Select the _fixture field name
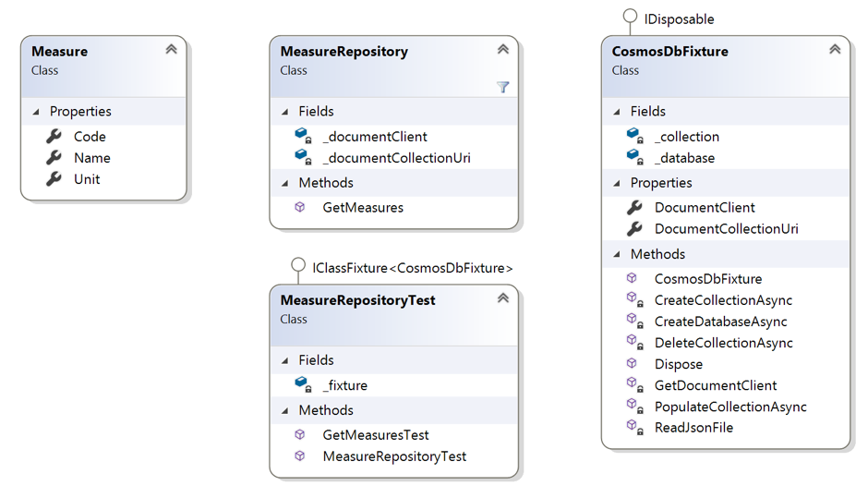The image size is (868, 498). pyautogui.click(x=344, y=385)
